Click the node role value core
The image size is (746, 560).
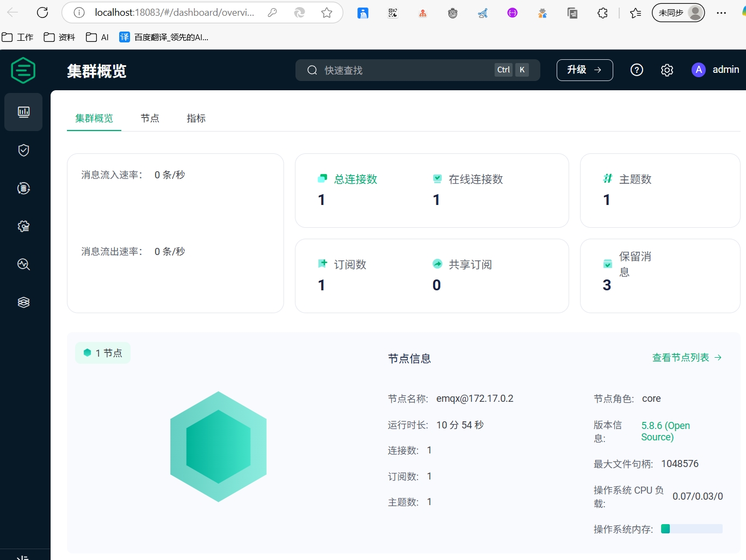point(651,399)
